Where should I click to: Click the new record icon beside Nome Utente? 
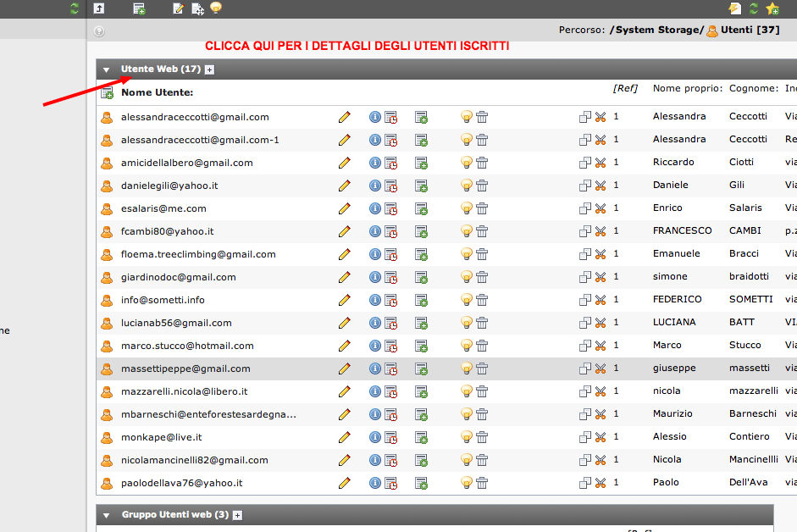pos(107,92)
